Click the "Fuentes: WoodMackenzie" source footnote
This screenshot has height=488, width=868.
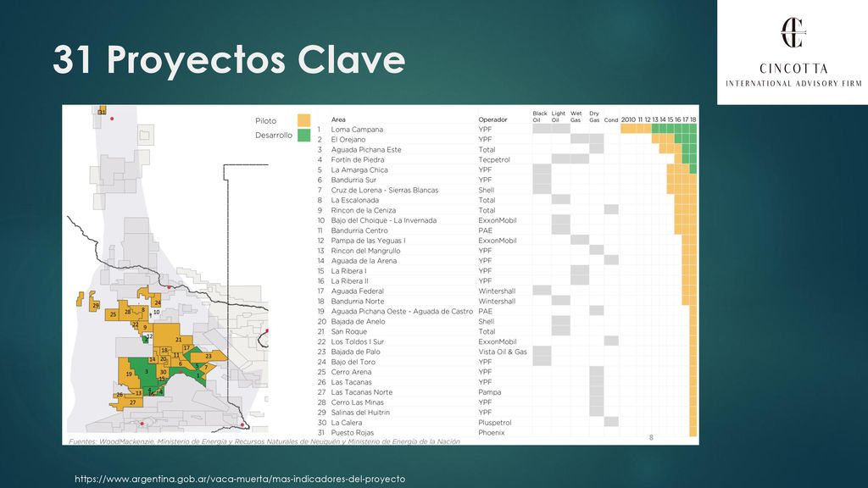point(264,441)
